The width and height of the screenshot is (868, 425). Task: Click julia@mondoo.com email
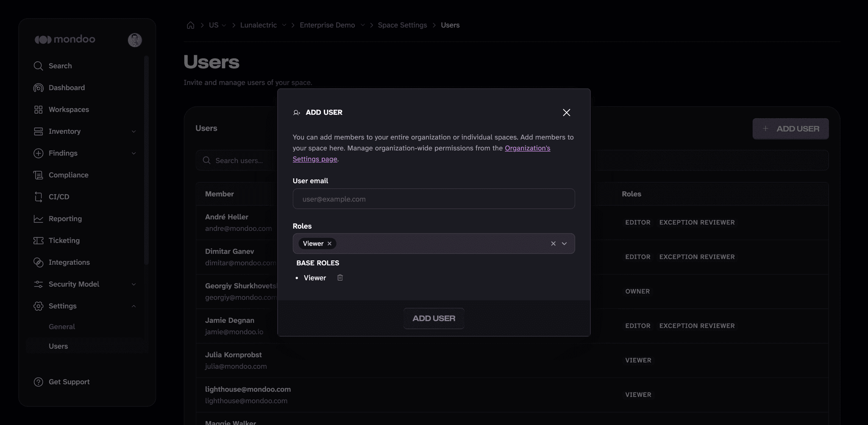236,366
